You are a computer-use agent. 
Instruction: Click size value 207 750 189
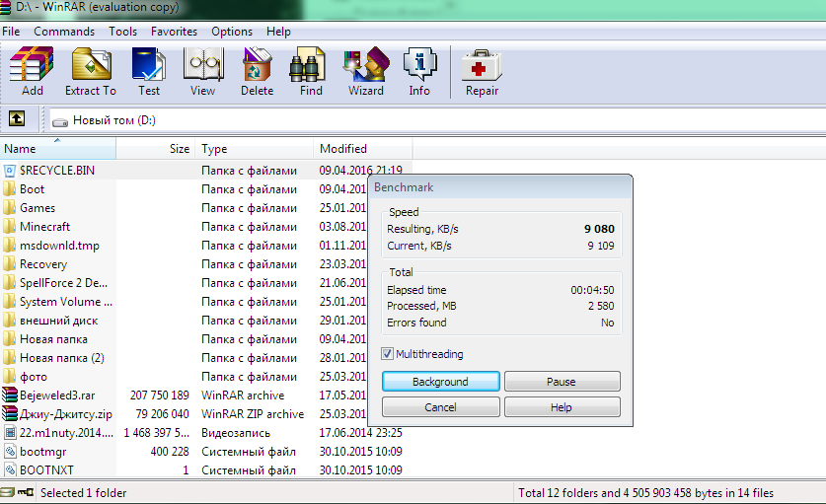pyautogui.click(x=160, y=395)
